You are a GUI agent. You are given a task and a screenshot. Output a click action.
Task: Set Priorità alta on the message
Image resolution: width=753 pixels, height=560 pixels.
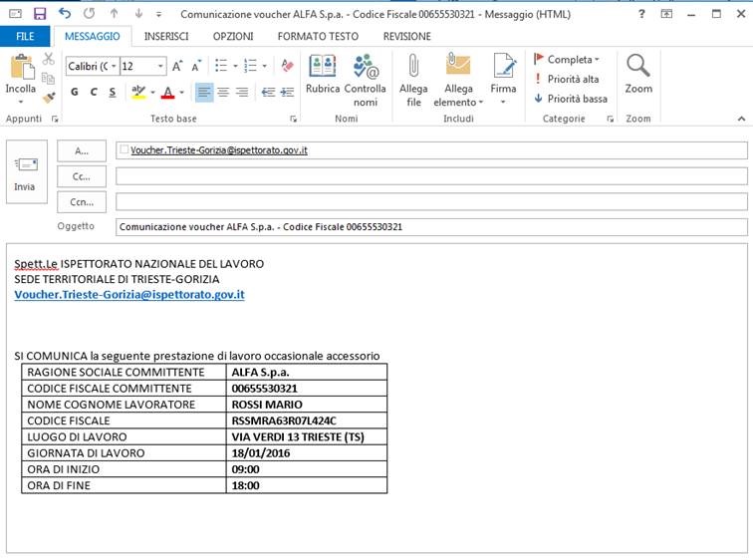tap(567, 79)
